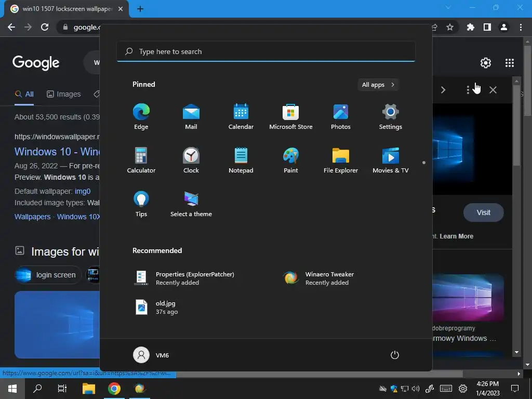Open the VM6 user account menu

pyautogui.click(x=151, y=355)
